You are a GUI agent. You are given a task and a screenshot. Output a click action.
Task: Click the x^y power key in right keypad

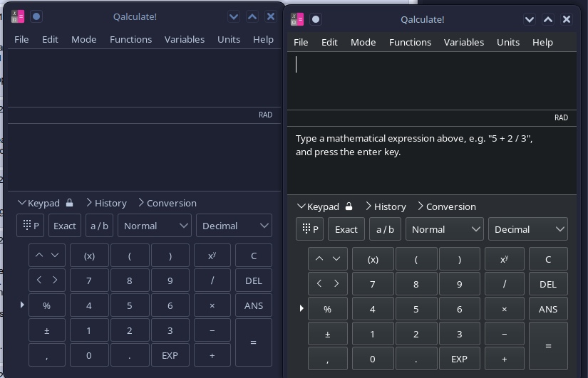pos(505,259)
